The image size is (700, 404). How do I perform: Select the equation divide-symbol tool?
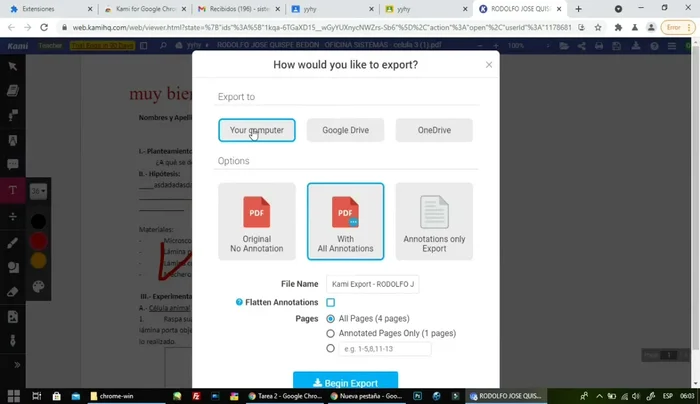click(12, 217)
